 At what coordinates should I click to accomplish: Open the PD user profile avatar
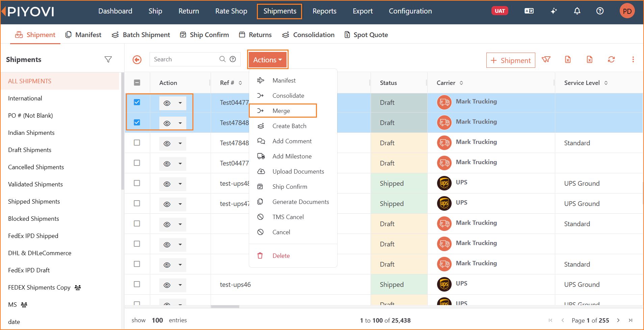tap(627, 11)
